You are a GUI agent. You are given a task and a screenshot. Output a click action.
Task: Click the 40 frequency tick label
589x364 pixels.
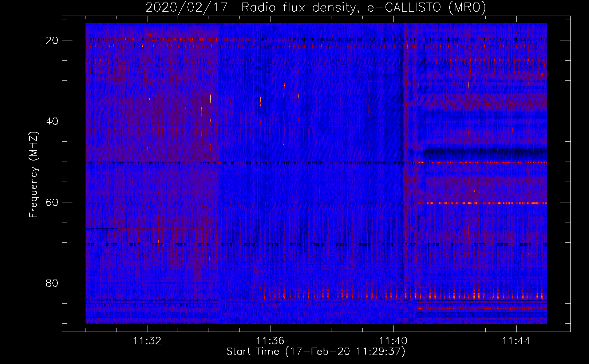pyautogui.click(x=52, y=121)
